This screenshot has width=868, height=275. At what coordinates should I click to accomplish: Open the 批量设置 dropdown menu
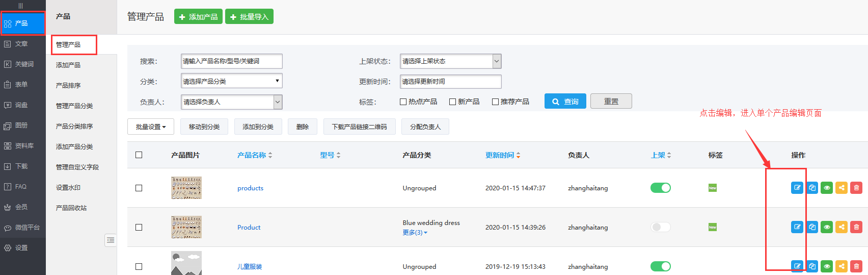pyautogui.click(x=151, y=127)
